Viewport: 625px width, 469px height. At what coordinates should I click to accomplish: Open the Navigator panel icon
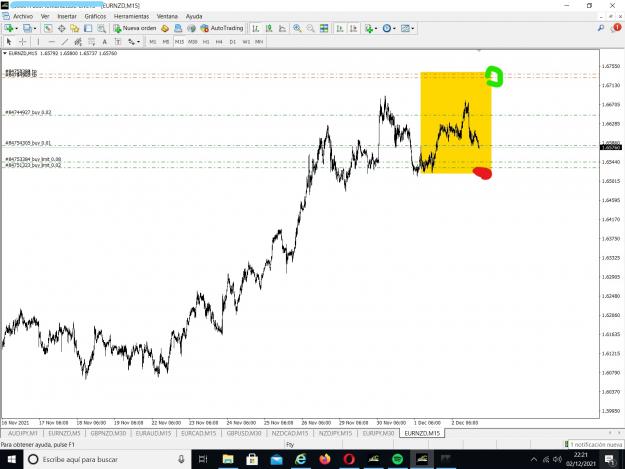(75, 28)
